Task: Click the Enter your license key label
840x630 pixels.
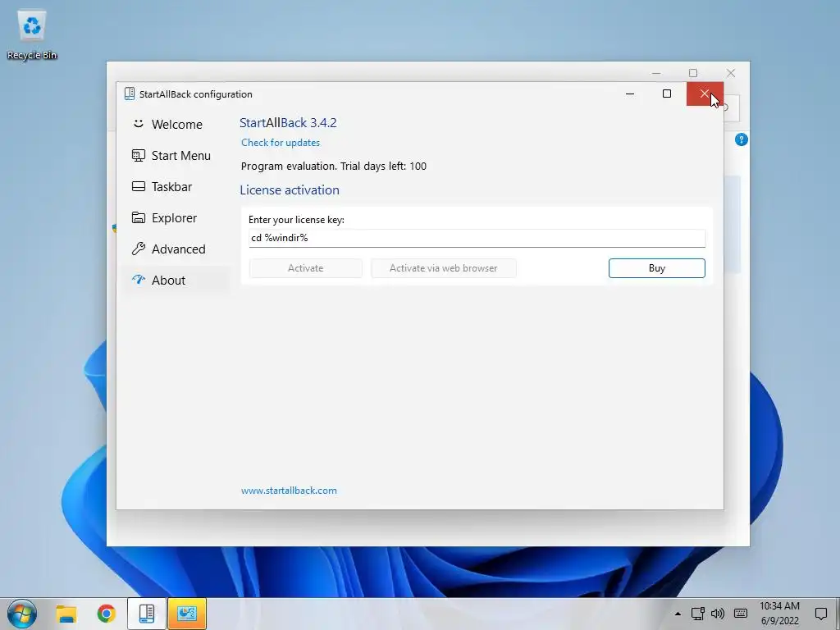Action: (x=296, y=220)
